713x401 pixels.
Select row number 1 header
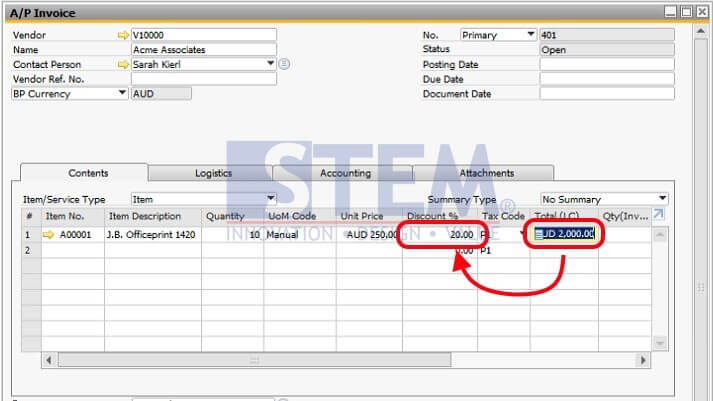tap(31, 235)
